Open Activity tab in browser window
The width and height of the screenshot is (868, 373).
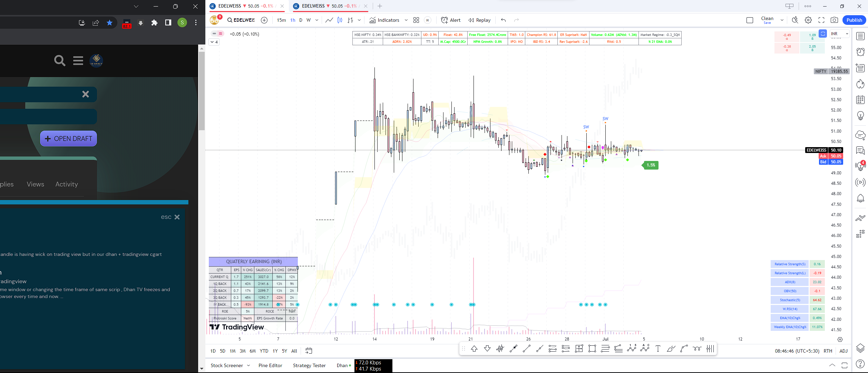pyautogui.click(x=67, y=184)
